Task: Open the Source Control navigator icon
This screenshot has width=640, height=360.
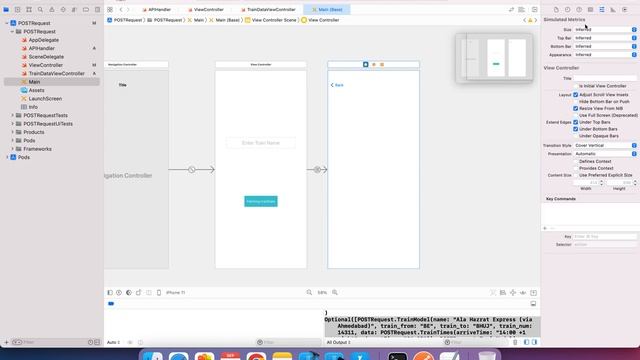Action: [18, 9]
